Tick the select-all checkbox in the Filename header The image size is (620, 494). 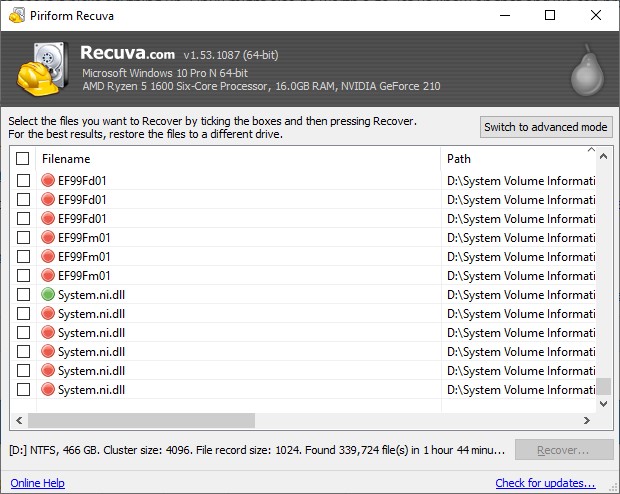click(x=23, y=159)
